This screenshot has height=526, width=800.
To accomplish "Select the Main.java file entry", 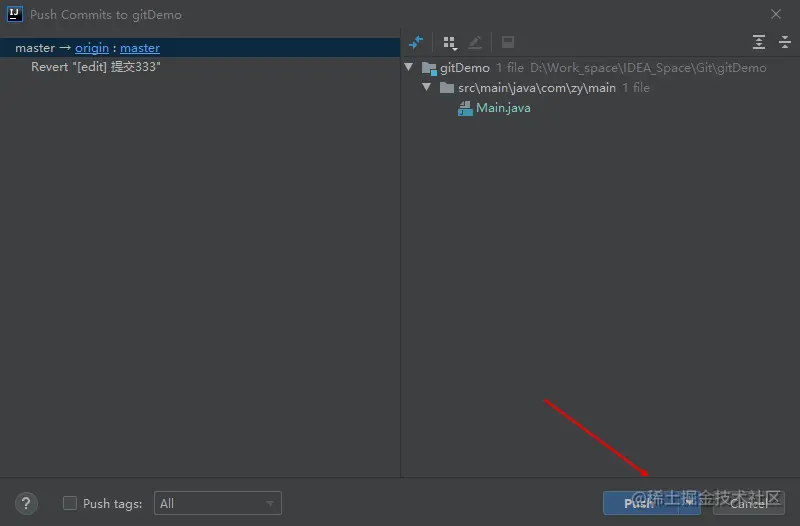I will coord(503,108).
